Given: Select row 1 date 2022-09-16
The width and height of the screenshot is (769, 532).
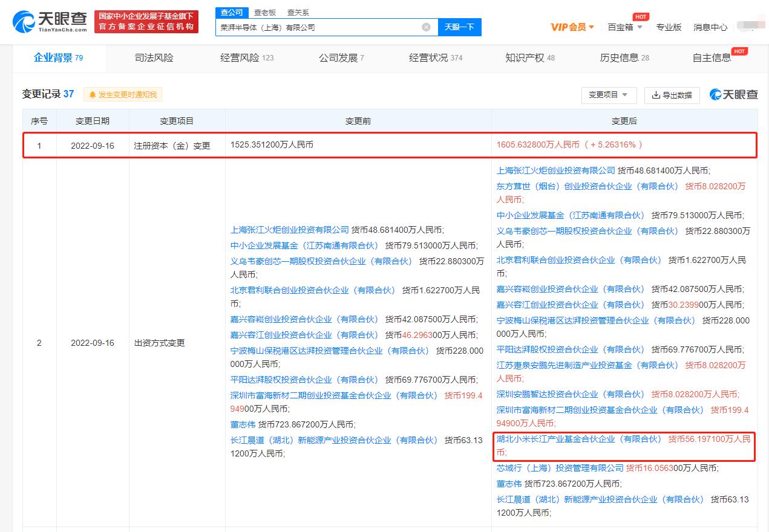Looking at the screenshot, I should (93, 146).
